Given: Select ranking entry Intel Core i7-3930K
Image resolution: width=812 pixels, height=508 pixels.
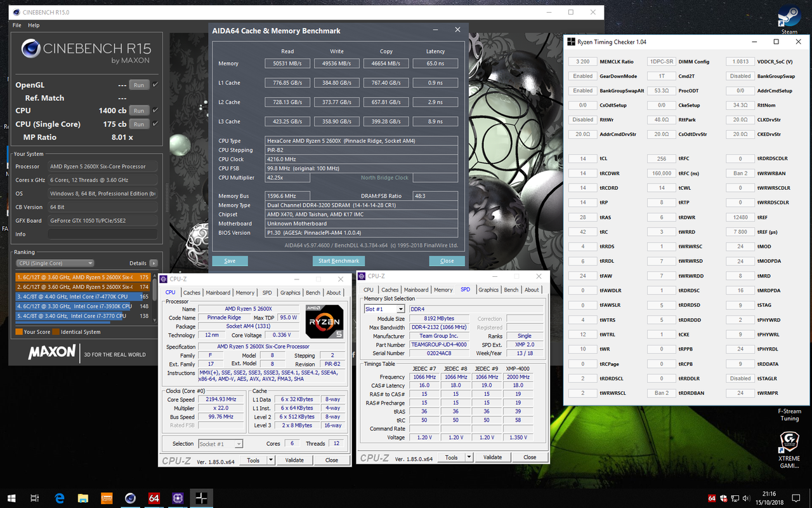Looking at the screenshot, I should click(x=82, y=306).
